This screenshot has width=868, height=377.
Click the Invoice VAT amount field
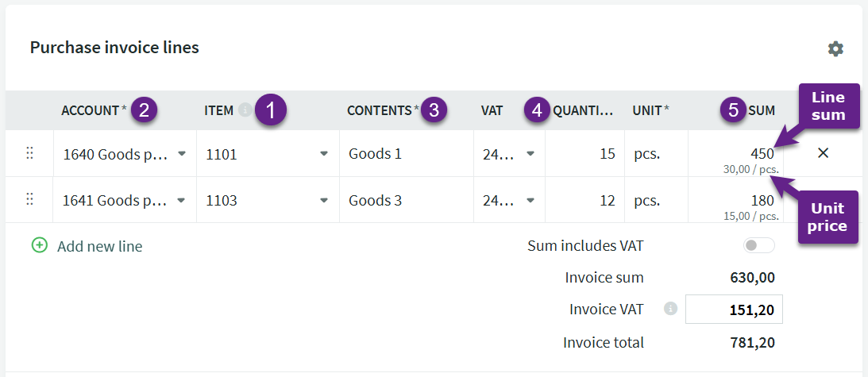734,310
